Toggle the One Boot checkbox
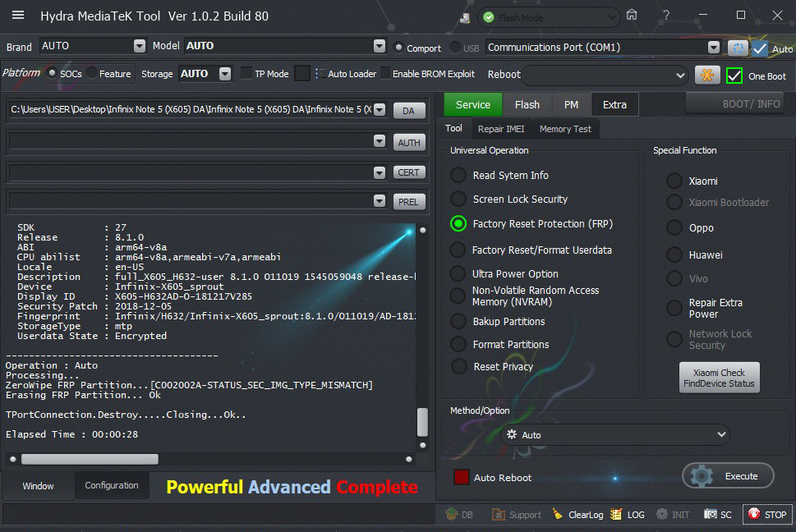 click(x=734, y=76)
